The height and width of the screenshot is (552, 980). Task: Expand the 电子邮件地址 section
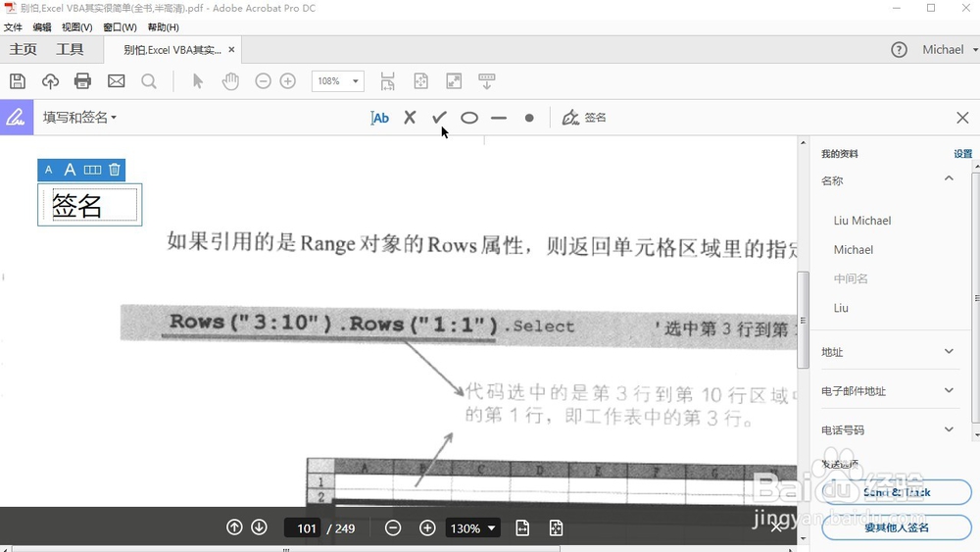[949, 390]
